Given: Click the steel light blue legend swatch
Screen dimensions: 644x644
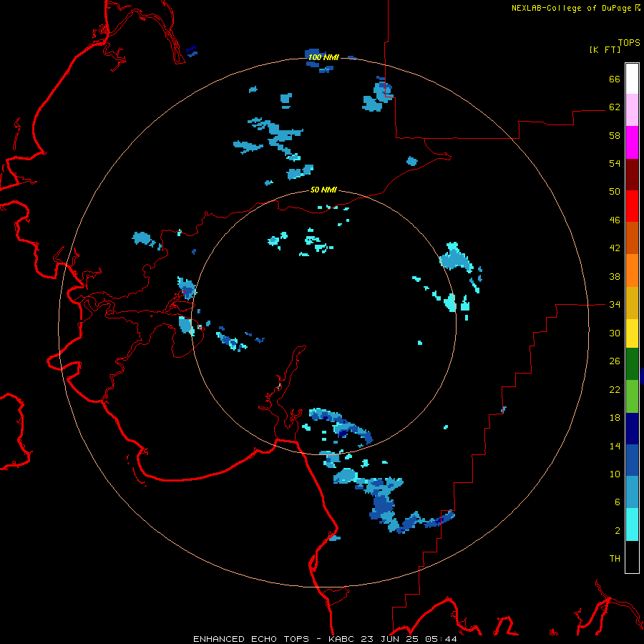Looking at the screenshot, I should point(632,492).
